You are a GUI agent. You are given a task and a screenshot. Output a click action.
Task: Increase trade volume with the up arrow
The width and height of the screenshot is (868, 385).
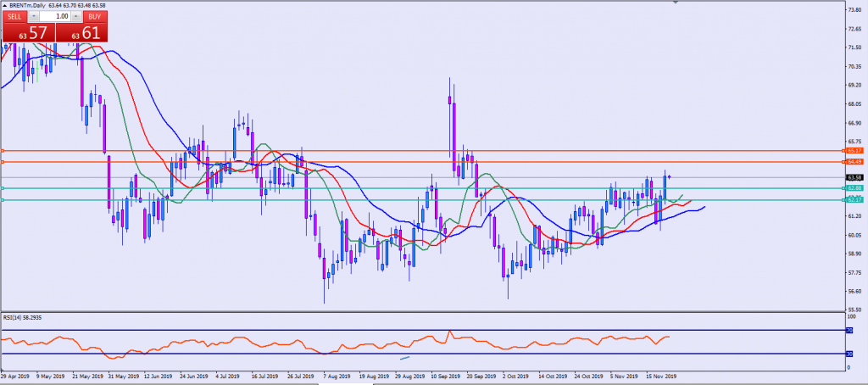pos(75,16)
